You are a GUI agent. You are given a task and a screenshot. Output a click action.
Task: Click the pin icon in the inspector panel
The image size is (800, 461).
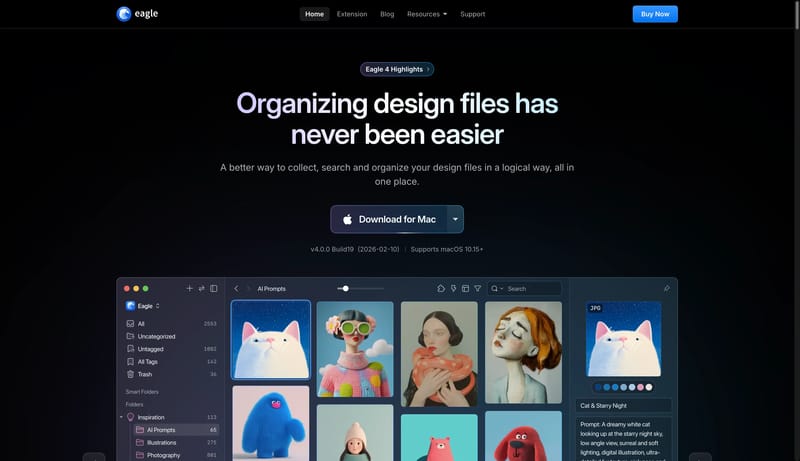(x=666, y=288)
